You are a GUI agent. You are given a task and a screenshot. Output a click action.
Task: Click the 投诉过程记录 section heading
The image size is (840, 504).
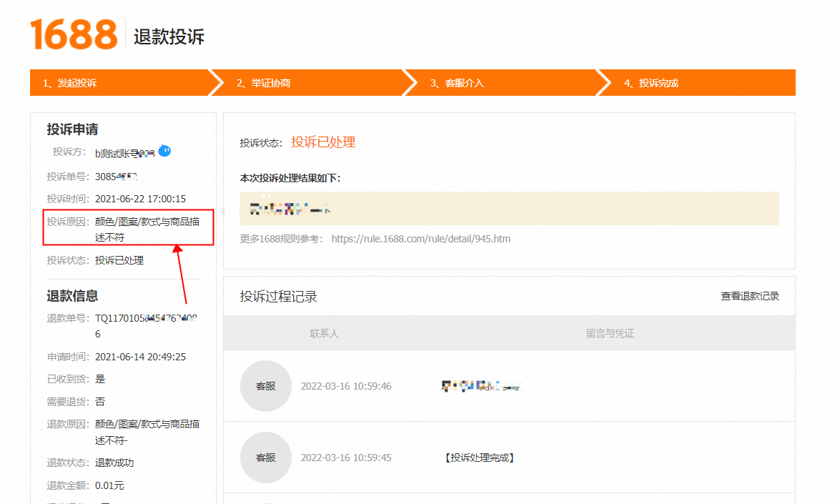pyautogui.click(x=278, y=297)
